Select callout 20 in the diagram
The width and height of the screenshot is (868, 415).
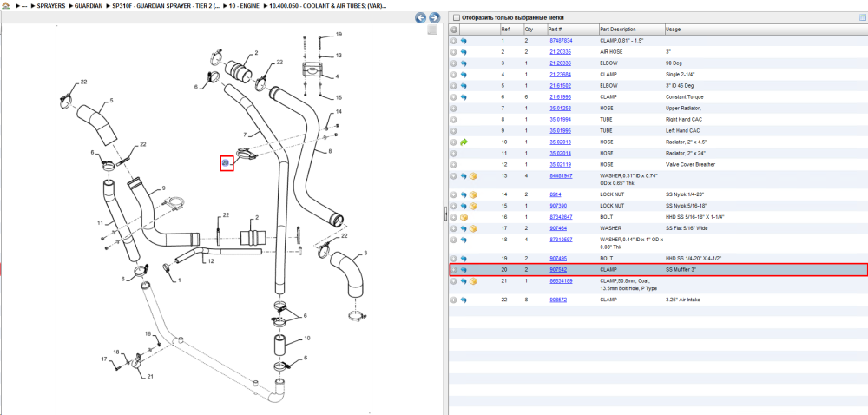(x=226, y=162)
